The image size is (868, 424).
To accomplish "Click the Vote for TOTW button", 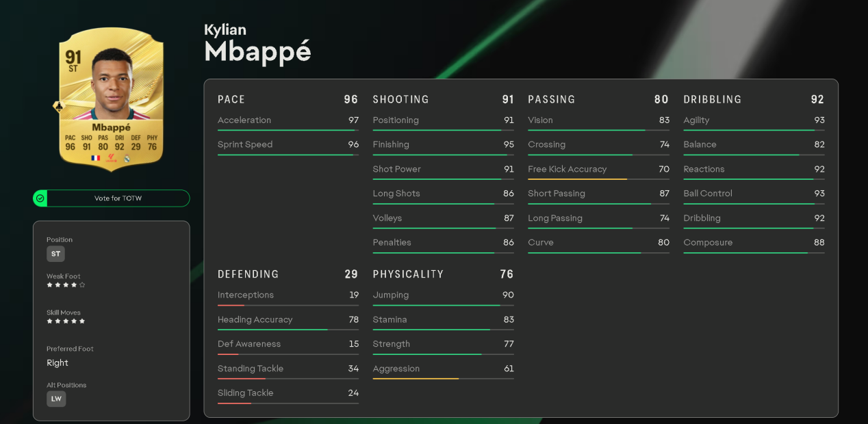I will click(x=112, y=198).
